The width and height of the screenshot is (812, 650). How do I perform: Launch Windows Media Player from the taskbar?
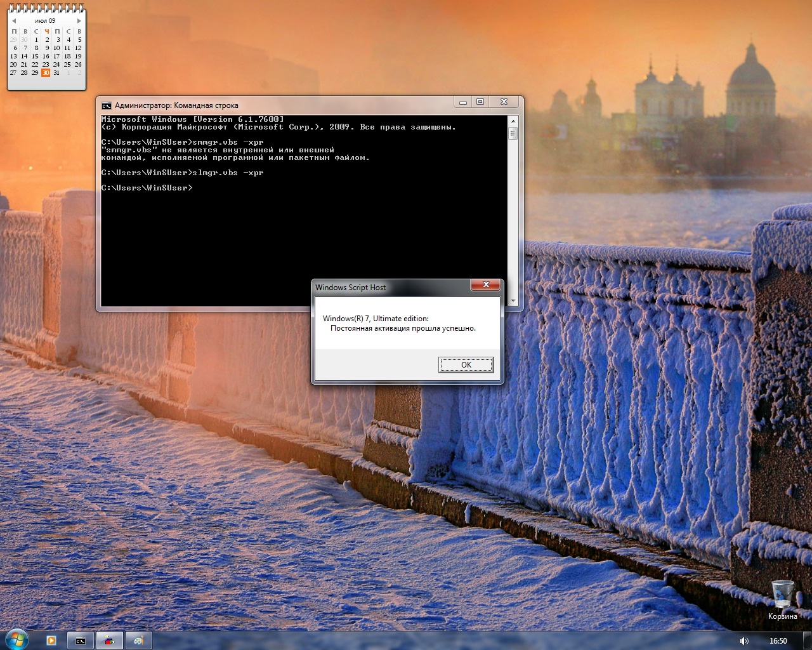[x=51, y=640]
